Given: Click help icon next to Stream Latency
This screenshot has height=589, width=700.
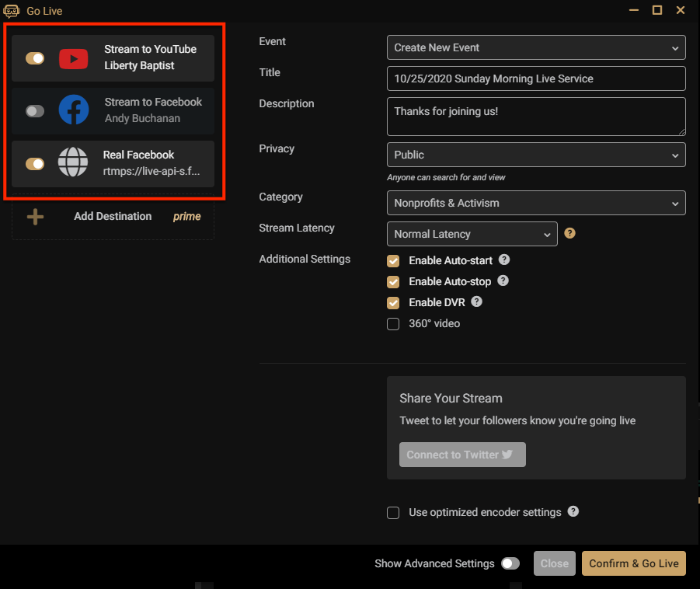Looking at the screenshot, I should point(569,233).
